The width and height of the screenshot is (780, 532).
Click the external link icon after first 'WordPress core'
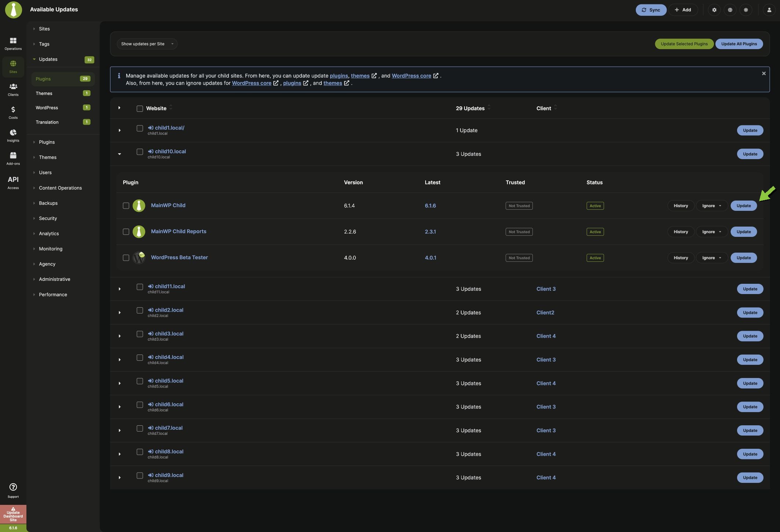[436, 76]
